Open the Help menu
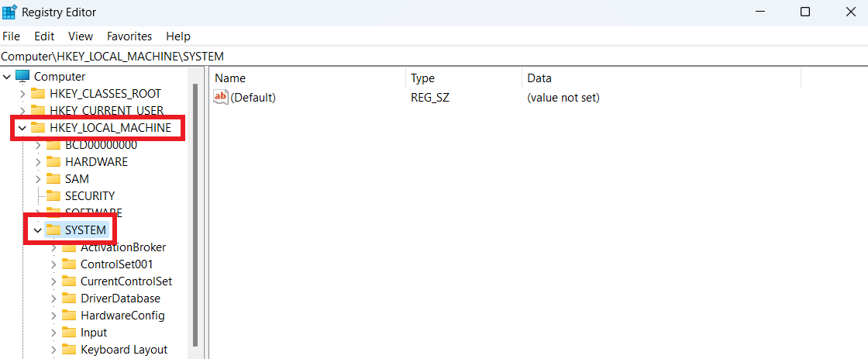 [178, 36]
